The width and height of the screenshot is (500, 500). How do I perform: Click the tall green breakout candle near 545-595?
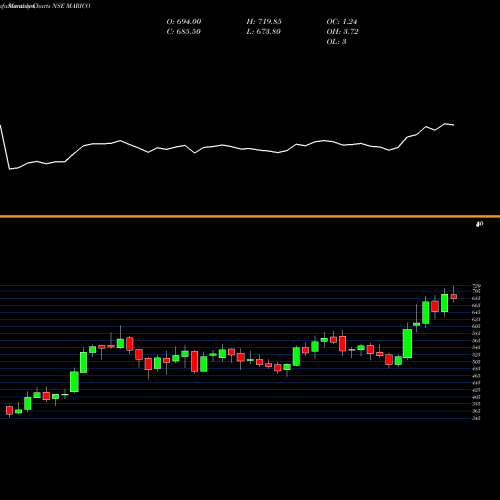(x=407, y=343)
